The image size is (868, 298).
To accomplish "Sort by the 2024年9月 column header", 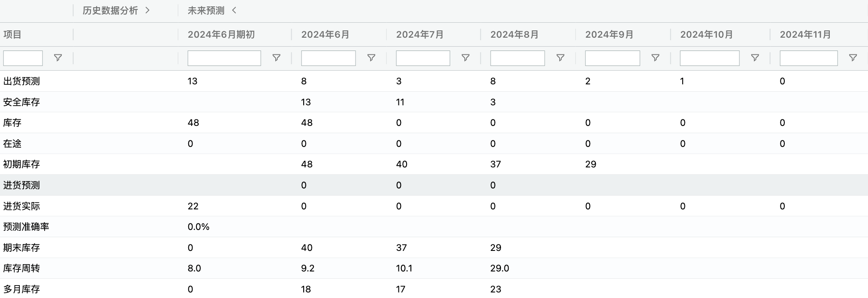I will click(x=609, y=35).
